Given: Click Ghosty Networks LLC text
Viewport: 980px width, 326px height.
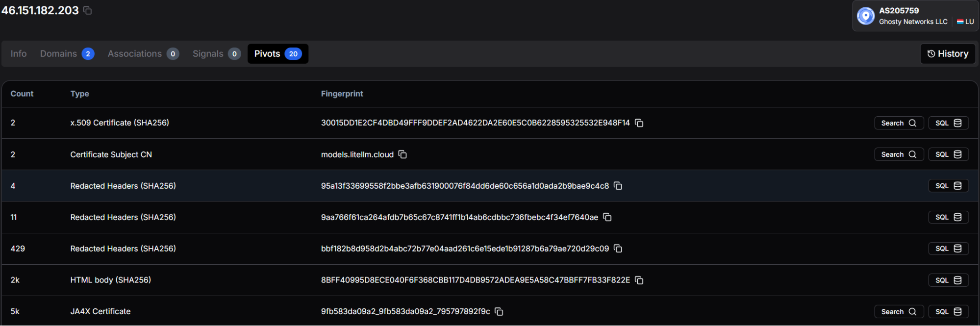Looking at the screenshot, I should point(913,22).
